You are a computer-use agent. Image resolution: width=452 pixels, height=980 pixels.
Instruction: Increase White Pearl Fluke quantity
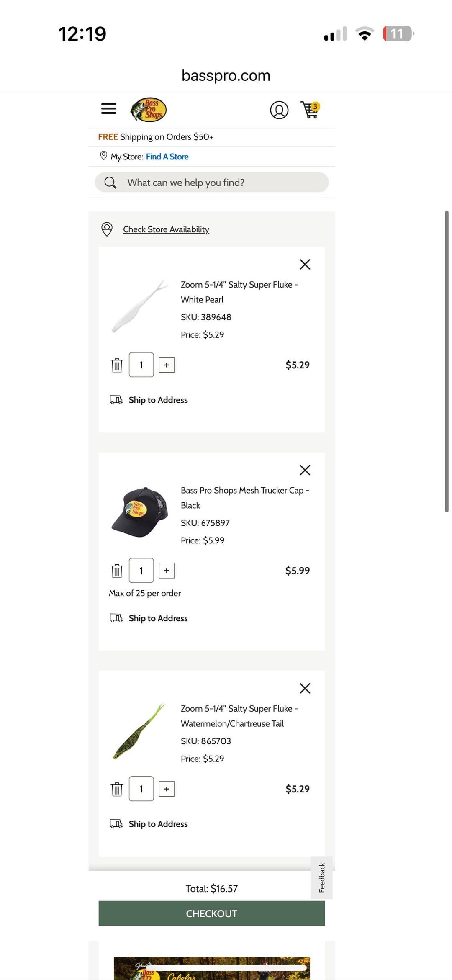[x=167, y=365]
